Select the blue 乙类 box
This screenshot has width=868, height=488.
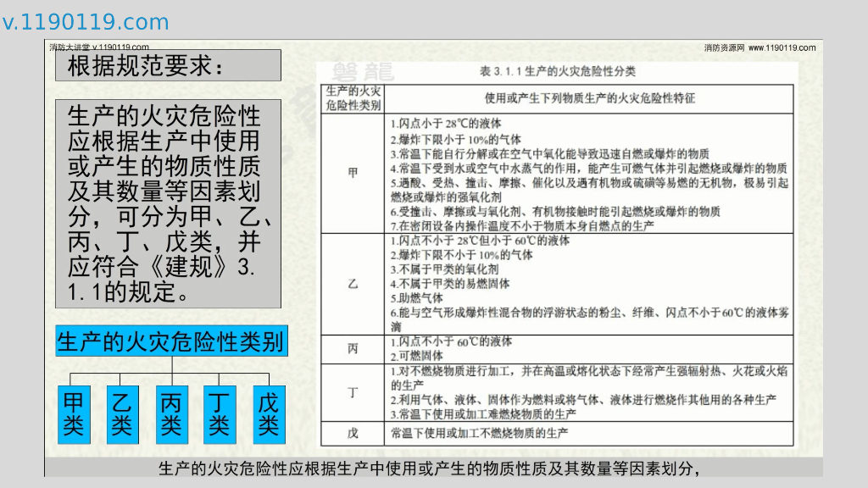click(122, 414)
